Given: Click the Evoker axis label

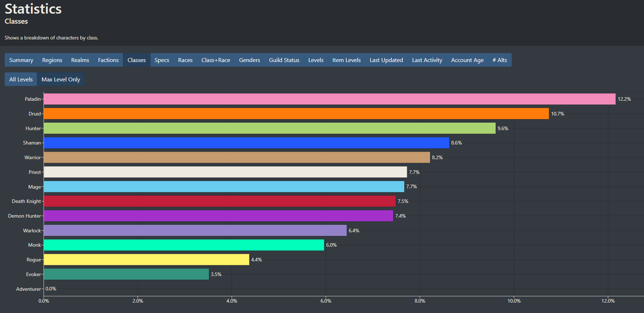Looking at the screenshot, I should [x=33, y=274].
